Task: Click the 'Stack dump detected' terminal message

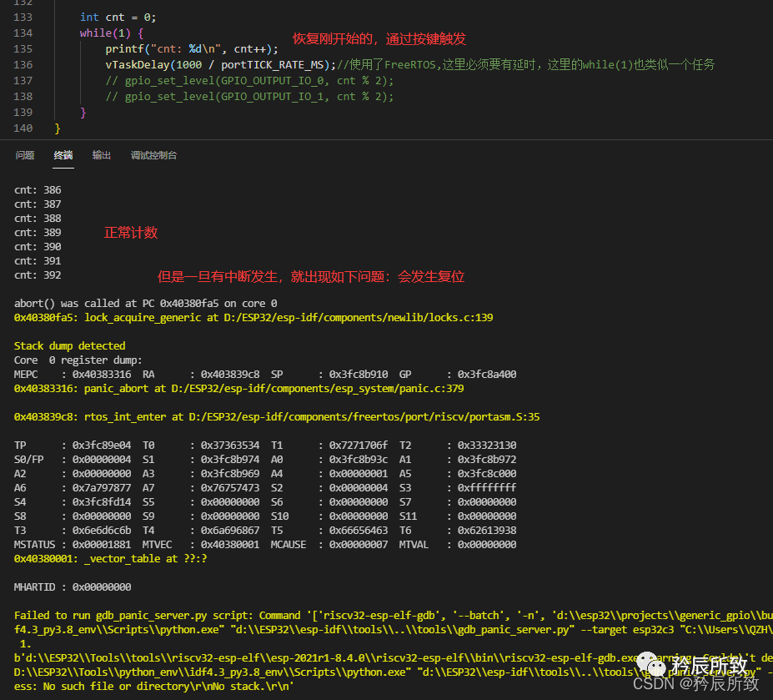Action: pyautogui.click(x=69, y=346)
